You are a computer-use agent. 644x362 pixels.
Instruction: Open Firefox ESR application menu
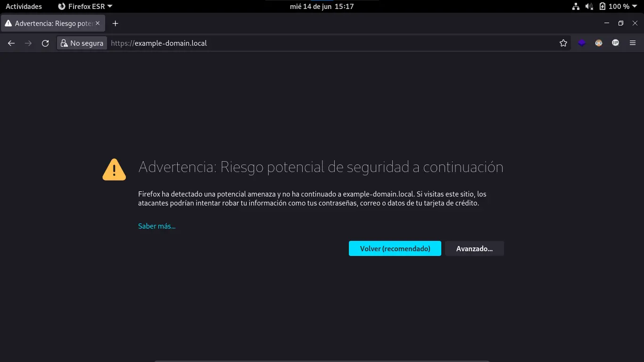click(x=85, y=6)
